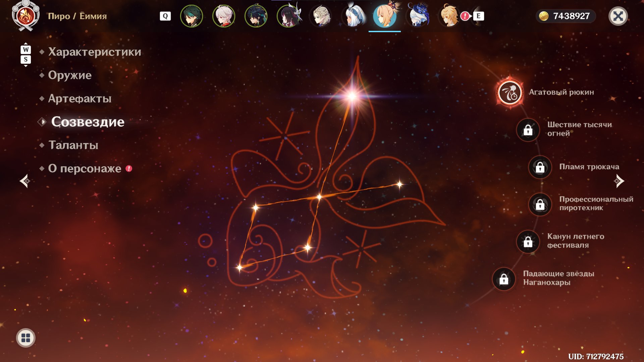Click the Агатовый рюкин label
This screenshot has width=644, height=362.
[x=561, y=92]
